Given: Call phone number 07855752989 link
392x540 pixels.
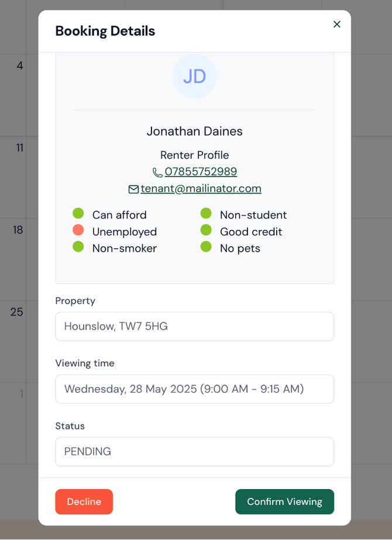Looking at the screenshot, I should point(201,171).
